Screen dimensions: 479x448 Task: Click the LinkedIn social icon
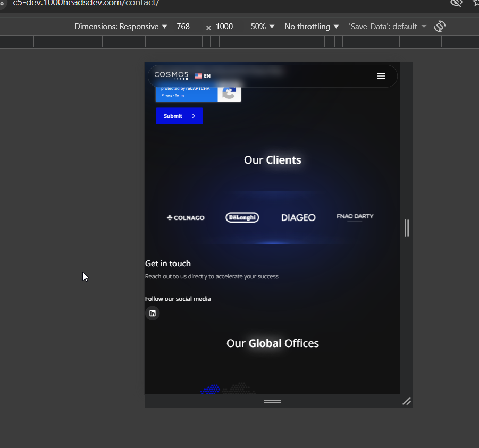coord(153,314)
